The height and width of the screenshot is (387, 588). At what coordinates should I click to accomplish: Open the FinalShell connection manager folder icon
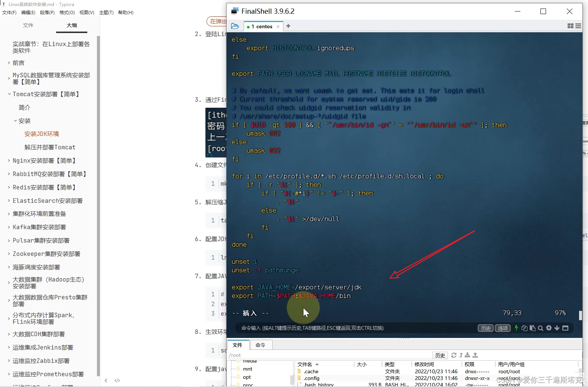[235, 26]
